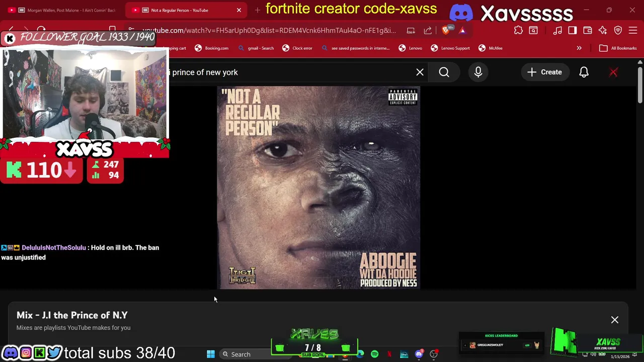Screen dimensions: 644x362
Task: Click the Not a Regular Person album art video
Action: coord(318,188)
